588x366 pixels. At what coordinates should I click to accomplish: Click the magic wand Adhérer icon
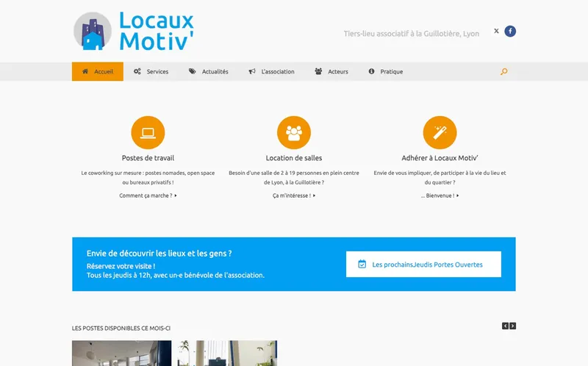tap(440, 133)
